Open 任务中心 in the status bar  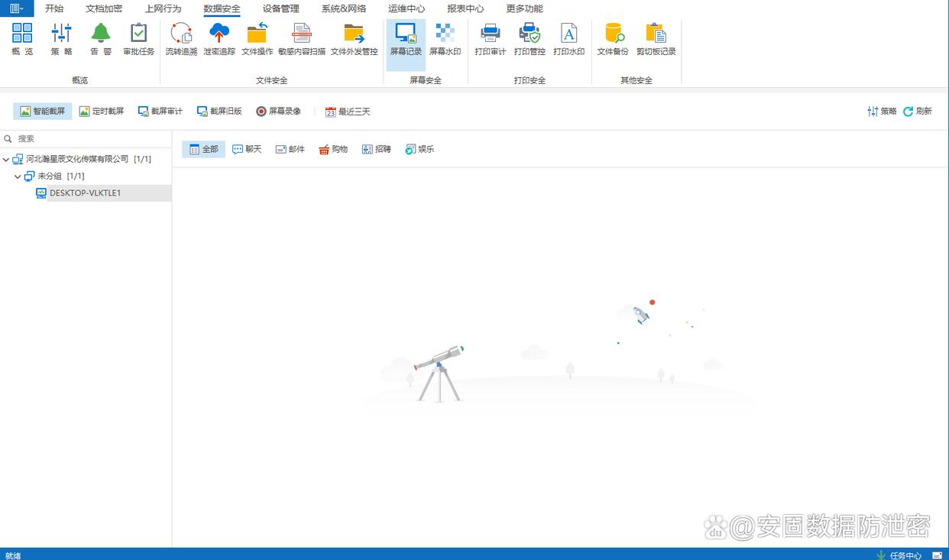coord(899,555)
